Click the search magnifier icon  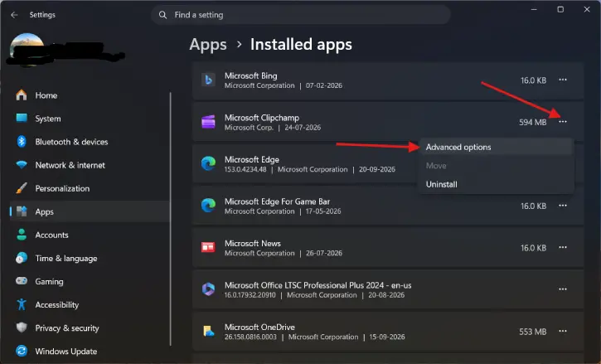coord(163,15)
